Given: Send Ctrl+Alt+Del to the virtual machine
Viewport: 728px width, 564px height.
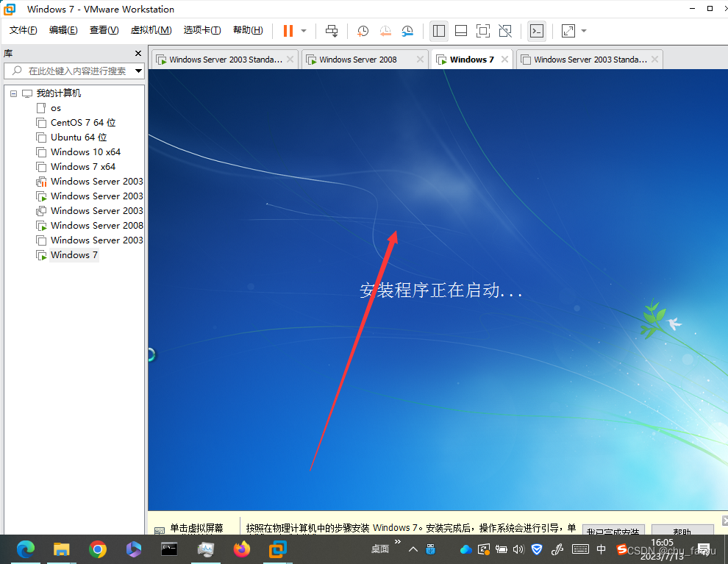Looking at the screenshot, I should click(332, 31).
